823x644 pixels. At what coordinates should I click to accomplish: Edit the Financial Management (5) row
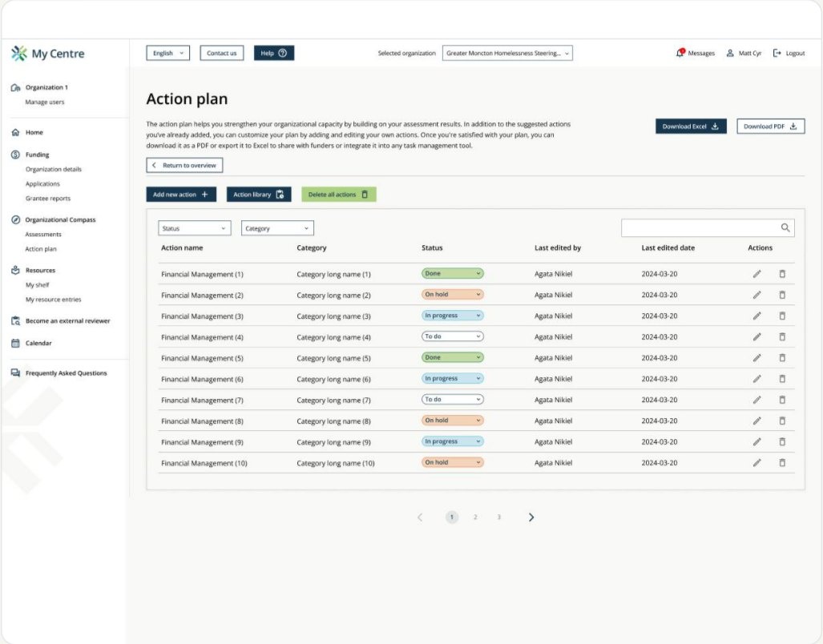click(756, 358)
